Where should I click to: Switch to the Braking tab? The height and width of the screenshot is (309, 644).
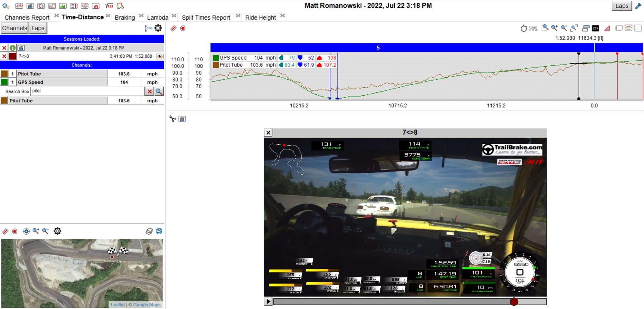[125, 17]
